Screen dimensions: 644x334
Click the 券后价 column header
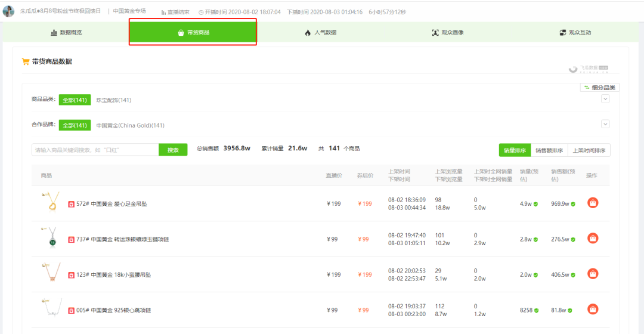365,175
